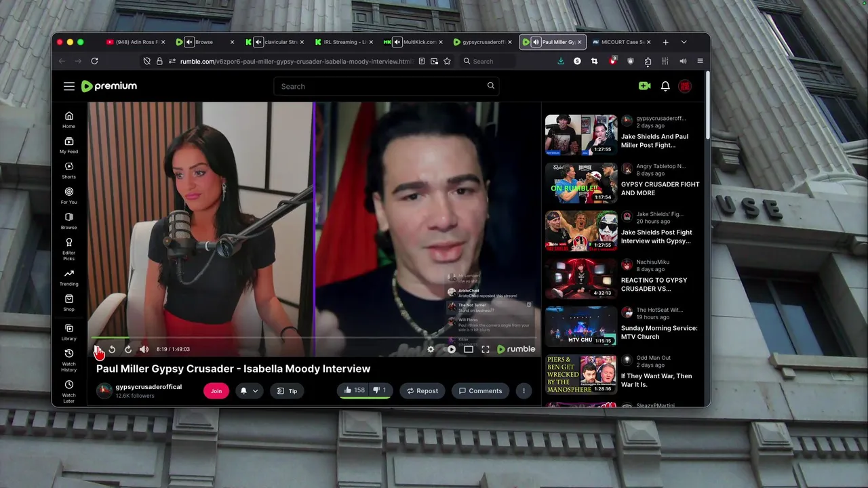Open Trending in the sidebar
The width and height of the screenshot is (868, 488).
click(69, 278)
